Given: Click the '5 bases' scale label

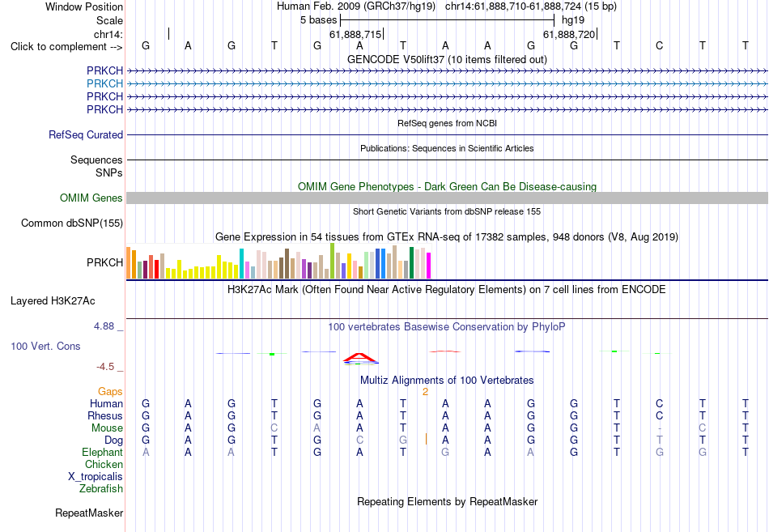Looking at the screenshot, I should [318, 20].
